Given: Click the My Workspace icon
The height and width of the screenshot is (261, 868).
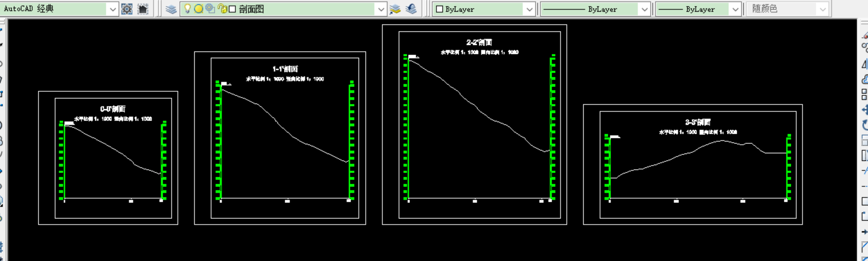Looking at the screenshot, I should (143, 9).
